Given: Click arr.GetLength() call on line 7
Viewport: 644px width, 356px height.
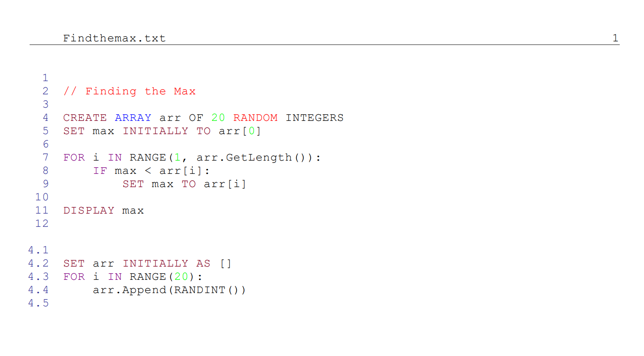Looking at the screenshot, I should click(251, 158).
